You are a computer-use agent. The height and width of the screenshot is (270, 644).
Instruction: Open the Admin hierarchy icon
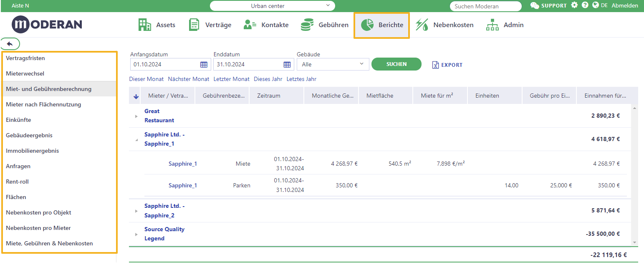point(492,25)
